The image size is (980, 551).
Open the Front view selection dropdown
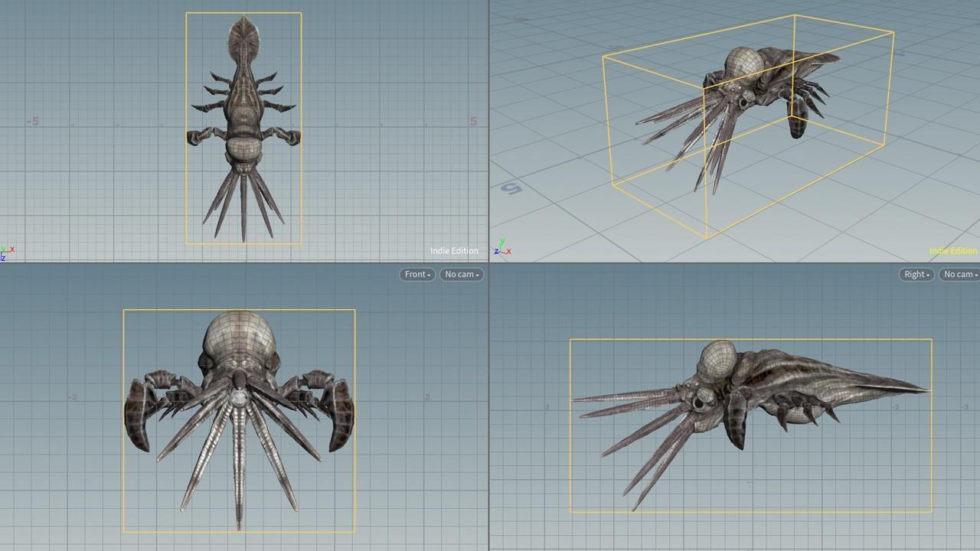point(417,274)
